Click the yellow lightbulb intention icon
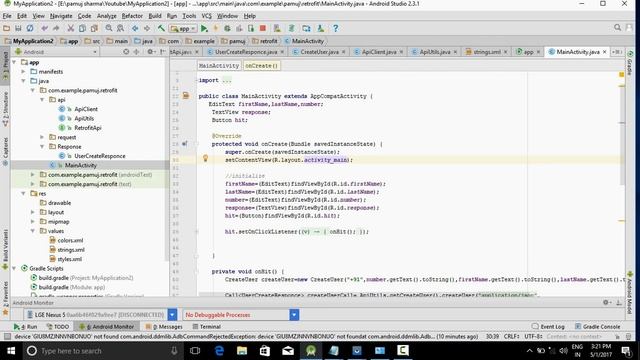Viewport: 640px width, 360px height. point(205,158)
